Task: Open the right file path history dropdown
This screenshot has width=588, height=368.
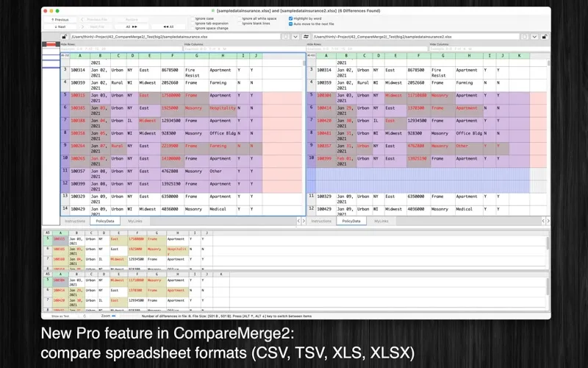Action: (x=534, y=37)
